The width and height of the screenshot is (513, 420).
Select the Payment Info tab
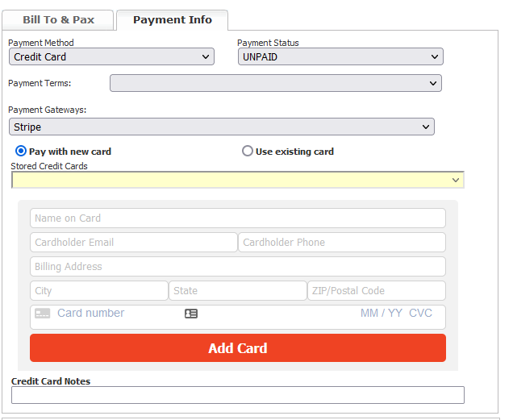tap(173, 20)
